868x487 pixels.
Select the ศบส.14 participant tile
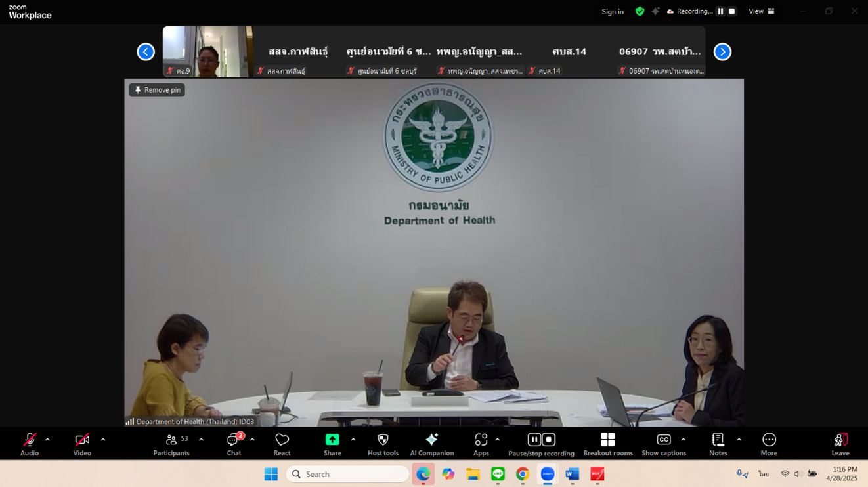click(570, 52)
